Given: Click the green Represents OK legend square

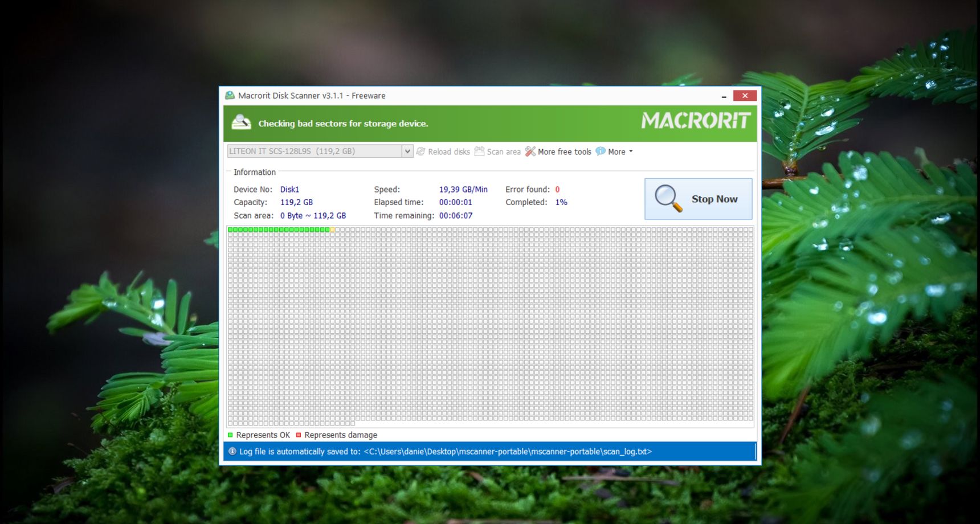Looking at the screenshot, I should click(230, 435).
